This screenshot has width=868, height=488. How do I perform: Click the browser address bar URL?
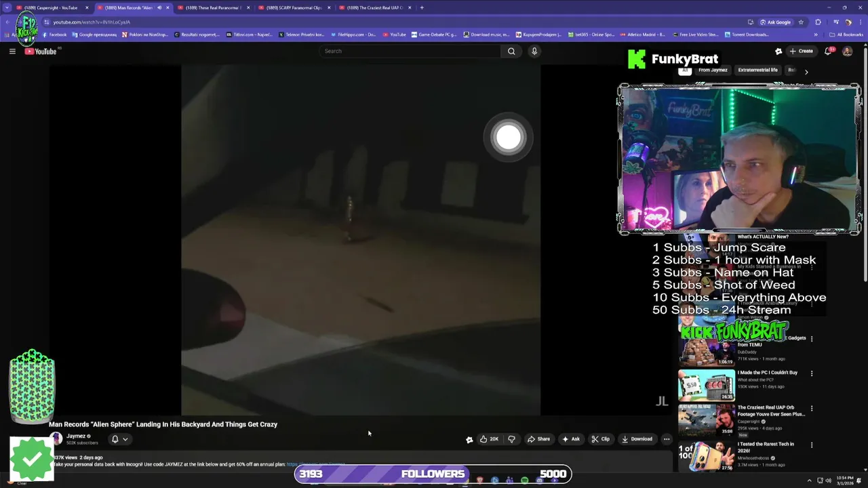[x=92, y=22]
